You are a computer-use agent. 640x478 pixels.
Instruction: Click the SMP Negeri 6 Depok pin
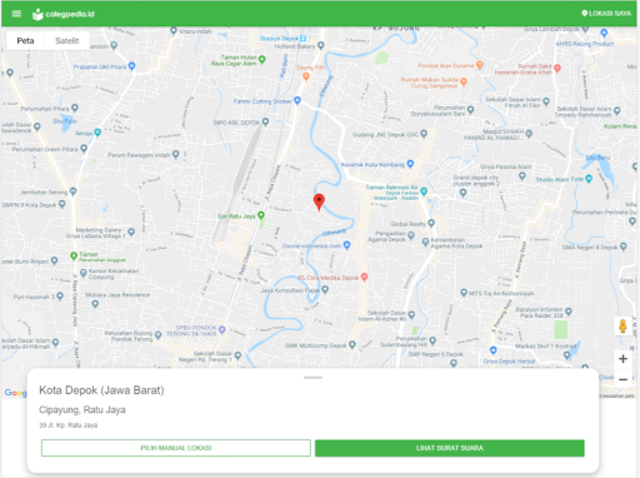click(x=453, y=363)
